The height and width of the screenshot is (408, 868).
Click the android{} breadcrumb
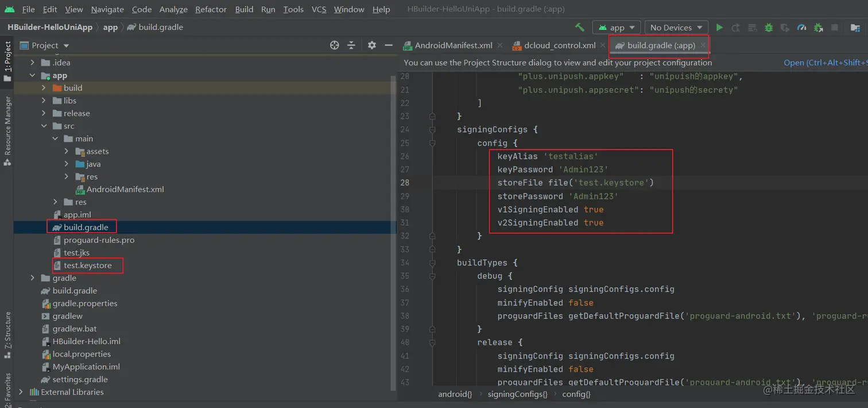point(455,394)
